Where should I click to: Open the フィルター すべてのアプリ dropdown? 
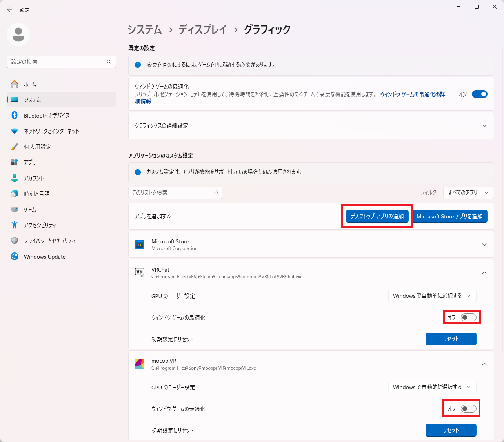click(x=468, y=193)
